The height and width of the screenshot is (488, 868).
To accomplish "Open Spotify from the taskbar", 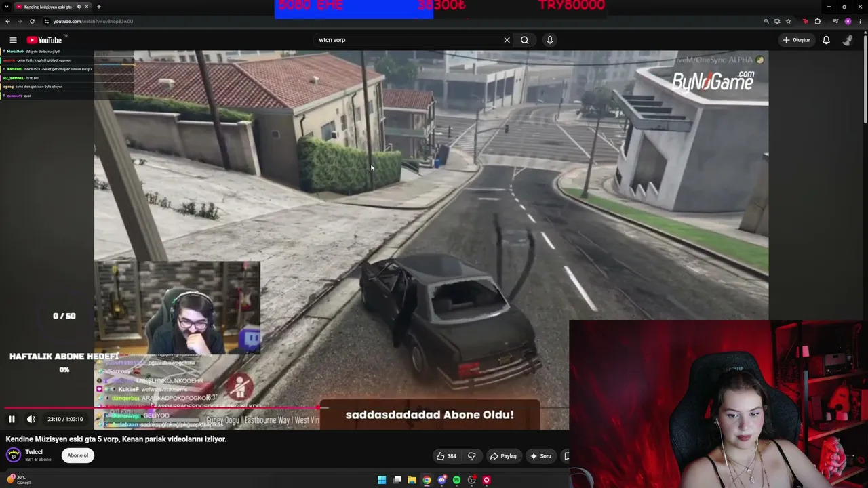I will 456,480.
